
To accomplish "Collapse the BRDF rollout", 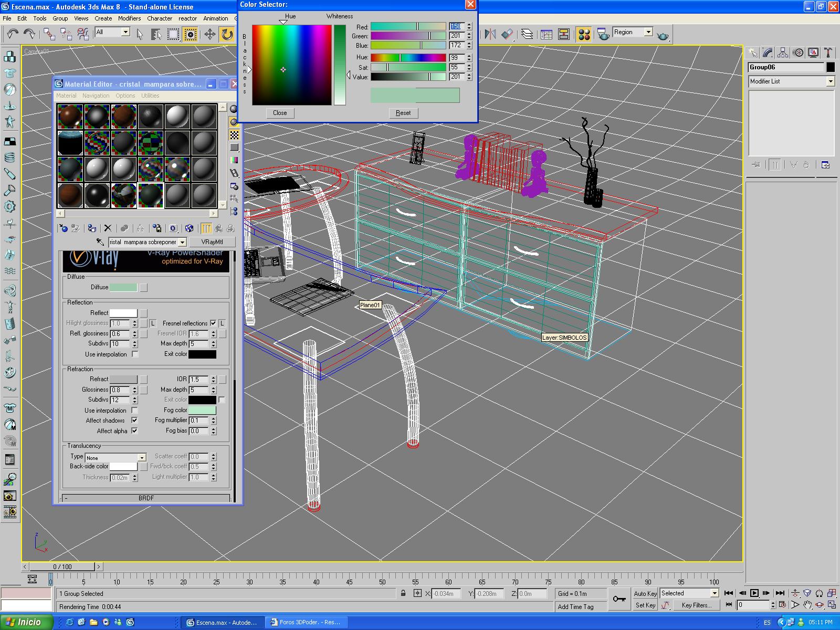I will (x=146, y=498).
